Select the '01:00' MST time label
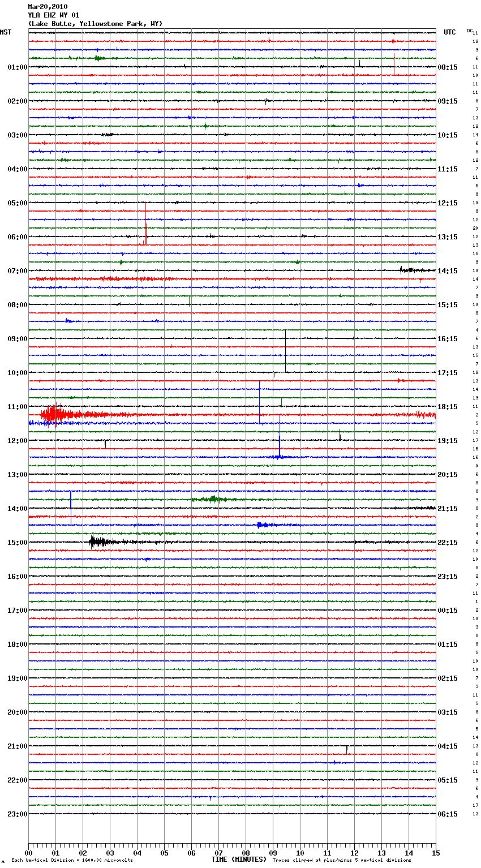The height and width of the screenshot is (868, 481). coord(18,67)
